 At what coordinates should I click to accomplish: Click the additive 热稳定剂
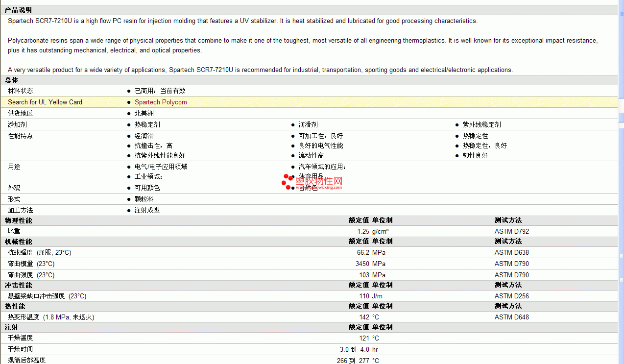click(x=147, y=124)
